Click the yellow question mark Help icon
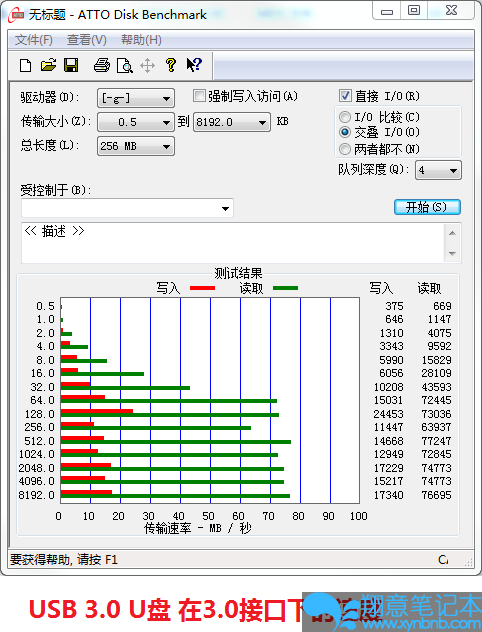The height and width of the screenshot is (632, 482). pos(171,65)
